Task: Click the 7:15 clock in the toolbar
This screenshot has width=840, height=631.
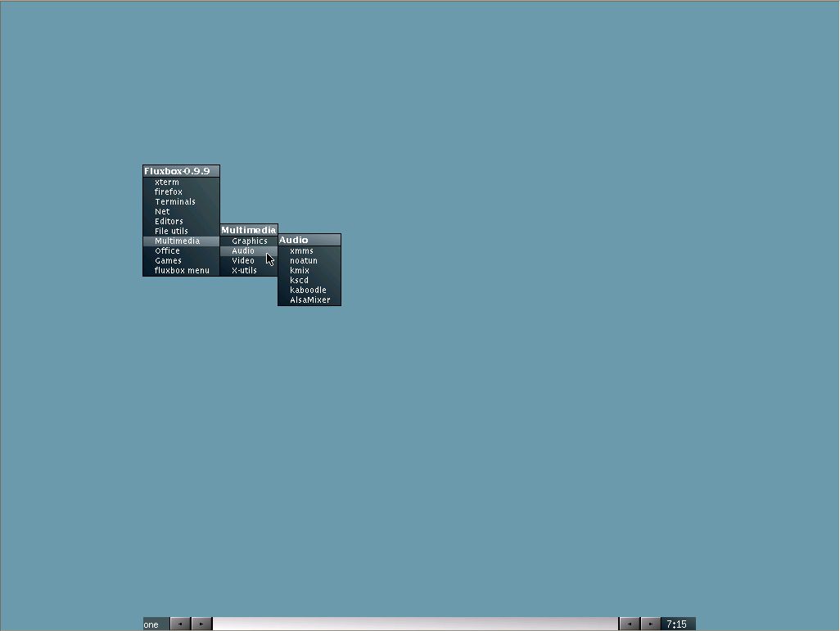Action: point(677,624)
